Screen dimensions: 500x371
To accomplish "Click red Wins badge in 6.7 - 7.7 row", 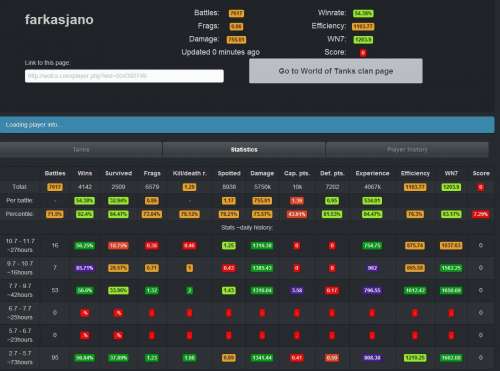I will [85, 313].
